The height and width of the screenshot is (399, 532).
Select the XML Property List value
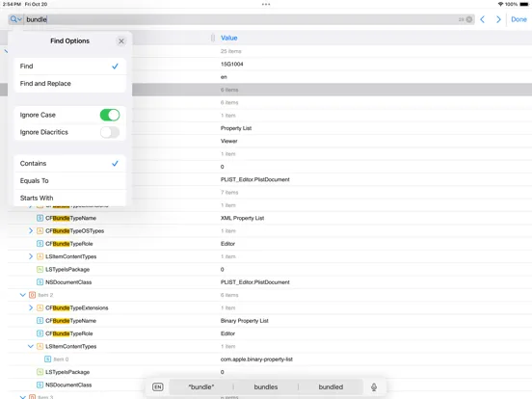point(242,218)
